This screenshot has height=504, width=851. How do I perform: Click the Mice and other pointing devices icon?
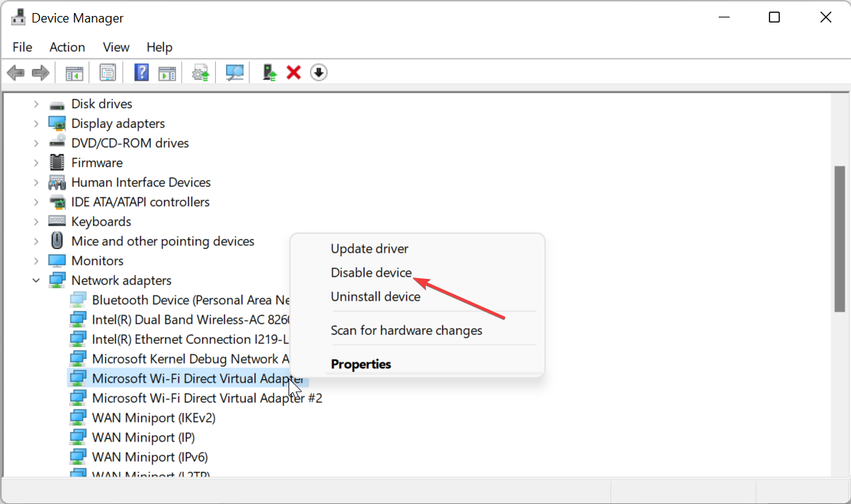pos(57,241)
